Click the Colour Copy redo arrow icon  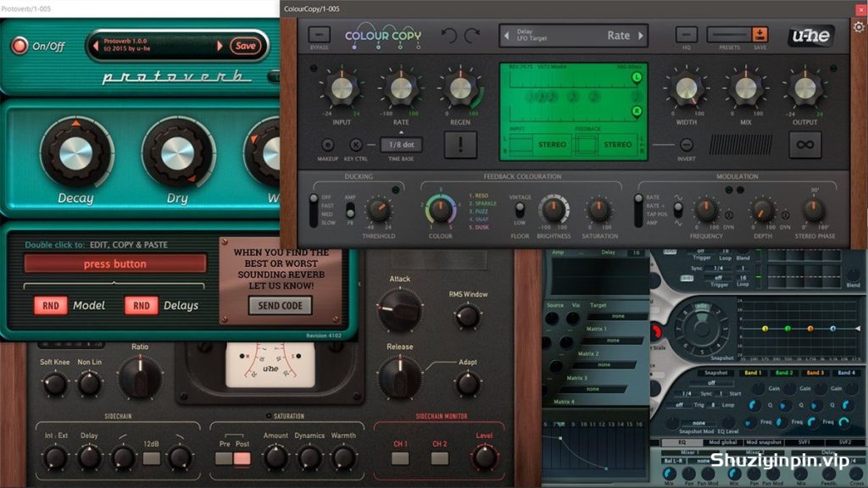(x=471, y=36)
